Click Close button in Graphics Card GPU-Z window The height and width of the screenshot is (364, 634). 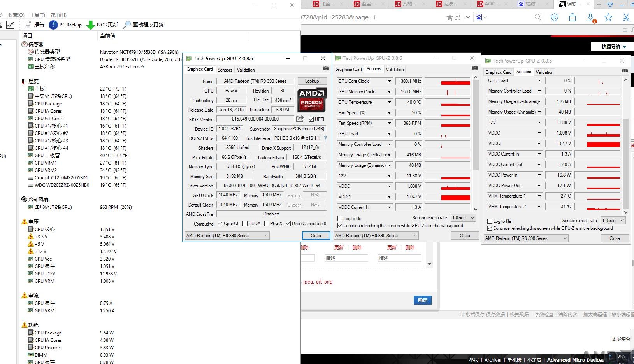(x=316, y=236)
